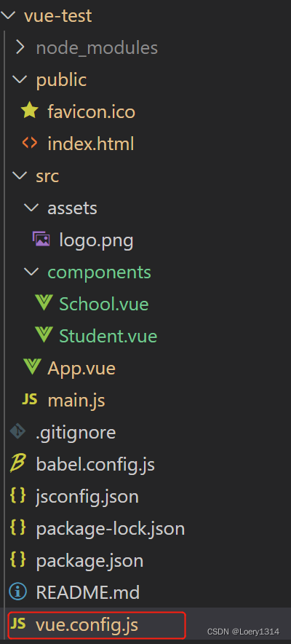The image size is (291, 644).
Task: Expand the node_modules folder
Action: (x=20, y=47)
